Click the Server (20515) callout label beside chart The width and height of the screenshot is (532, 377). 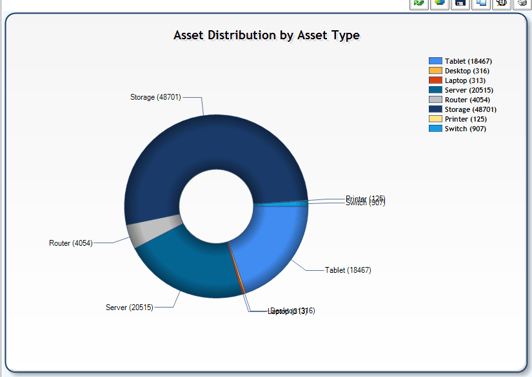[129, 307]
